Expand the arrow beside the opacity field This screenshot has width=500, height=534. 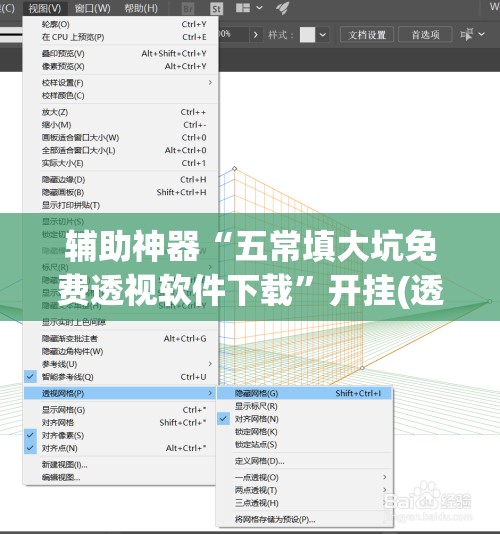[256, 34]
